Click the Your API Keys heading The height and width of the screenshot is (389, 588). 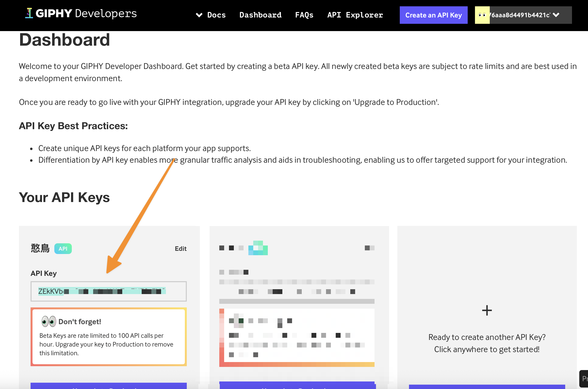click(64, 197)
